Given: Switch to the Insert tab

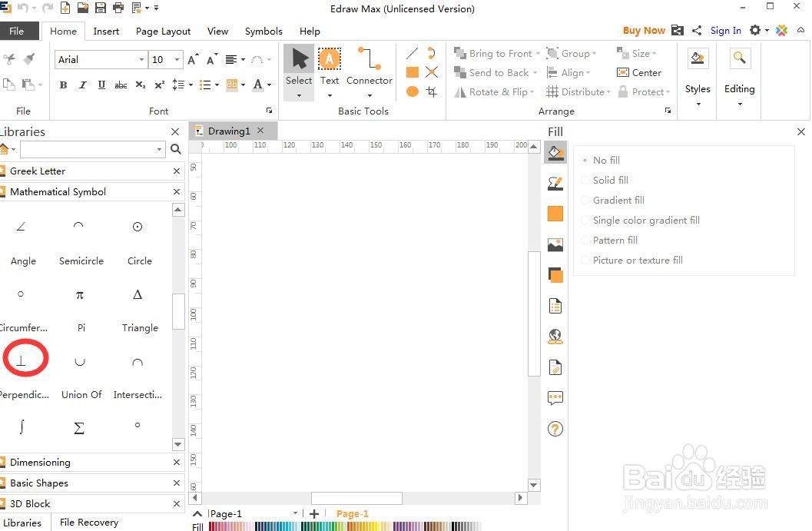Looking at the screenshot, I should (x=106, y=31).
